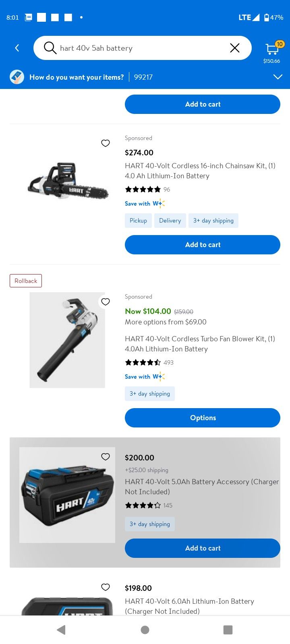Screen dimensions: 290x644
Task: Add the chainsaw kit to cart
Action: (203, 245)
